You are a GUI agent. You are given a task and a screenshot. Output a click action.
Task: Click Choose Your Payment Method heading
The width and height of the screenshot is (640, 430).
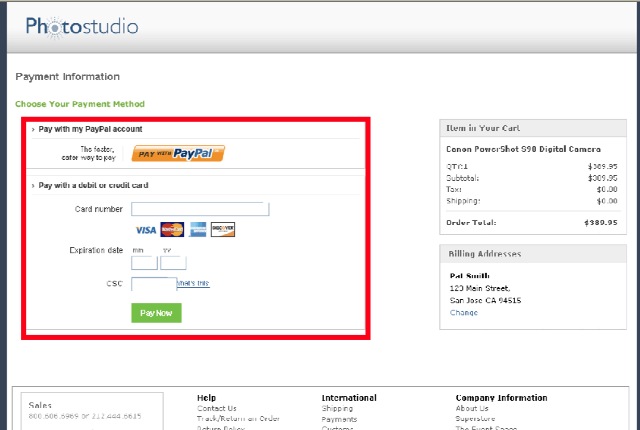[80, 104]
